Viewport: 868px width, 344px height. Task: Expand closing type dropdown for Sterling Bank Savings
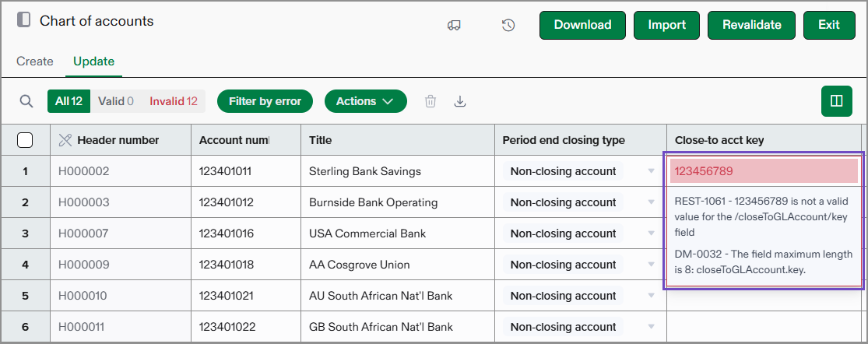[651, 171]
